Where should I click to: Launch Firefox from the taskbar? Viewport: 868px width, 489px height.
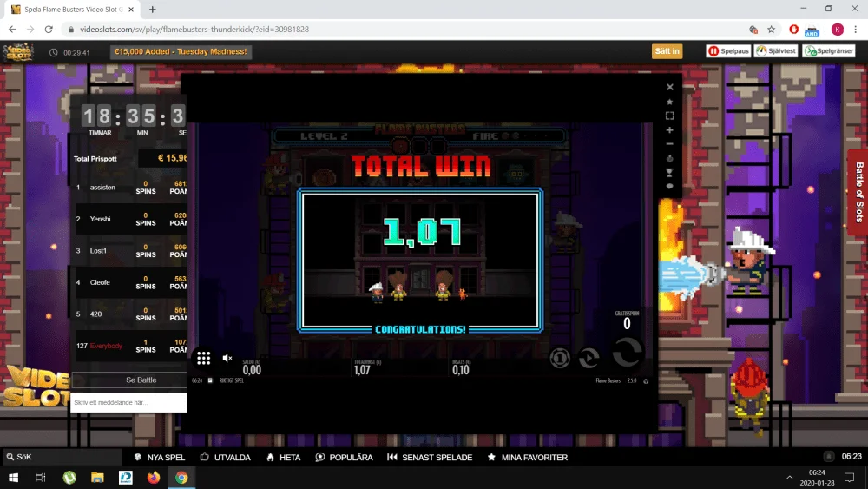(154, 478)
